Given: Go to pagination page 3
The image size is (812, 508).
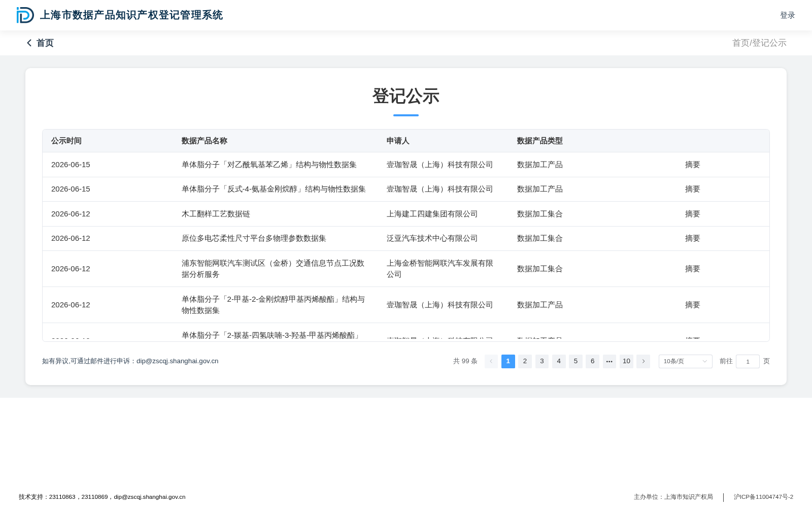Looking at the screenshot, I should point(542,361).
